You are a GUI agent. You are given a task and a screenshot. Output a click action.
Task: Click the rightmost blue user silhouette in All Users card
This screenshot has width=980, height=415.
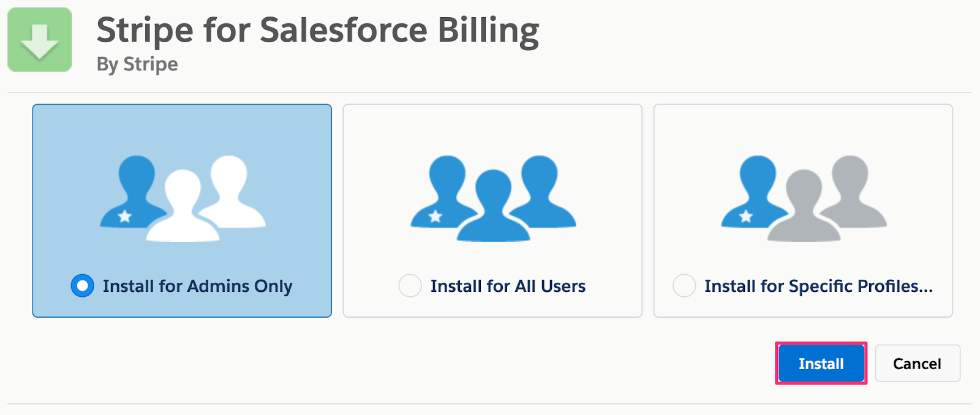542,191
